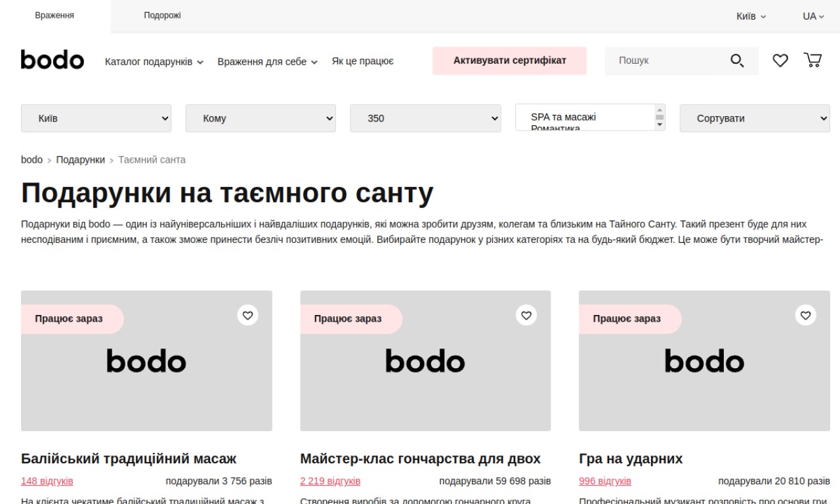
Task: Click Таємний санта breadcrumb text
Action: (152, 159)
